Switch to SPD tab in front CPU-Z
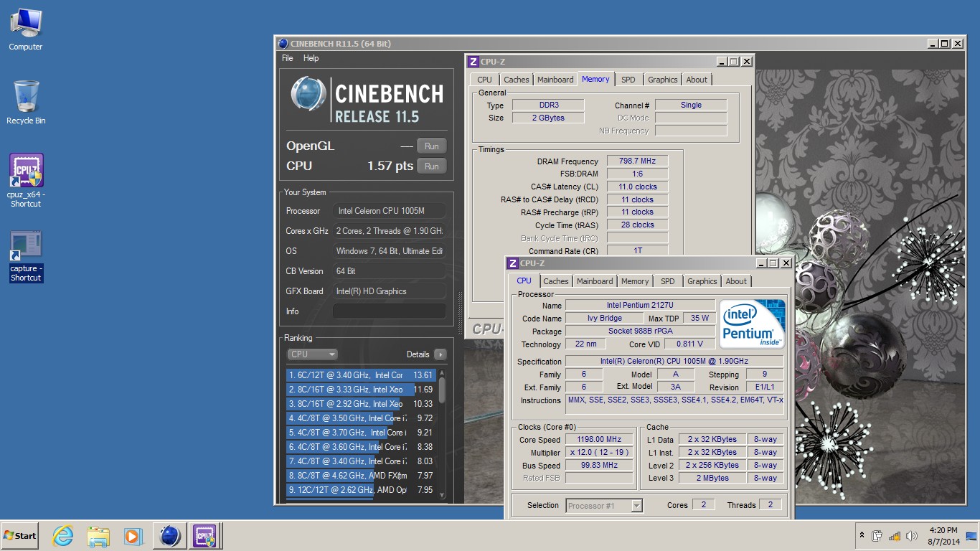 point(668,281)
